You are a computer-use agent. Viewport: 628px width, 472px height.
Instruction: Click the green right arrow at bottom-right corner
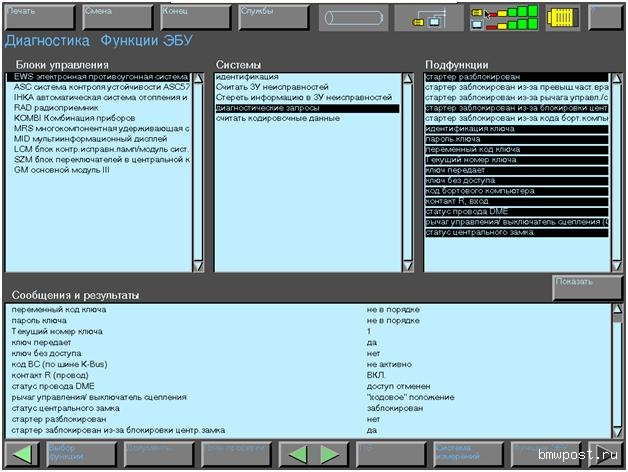[605, 454]
